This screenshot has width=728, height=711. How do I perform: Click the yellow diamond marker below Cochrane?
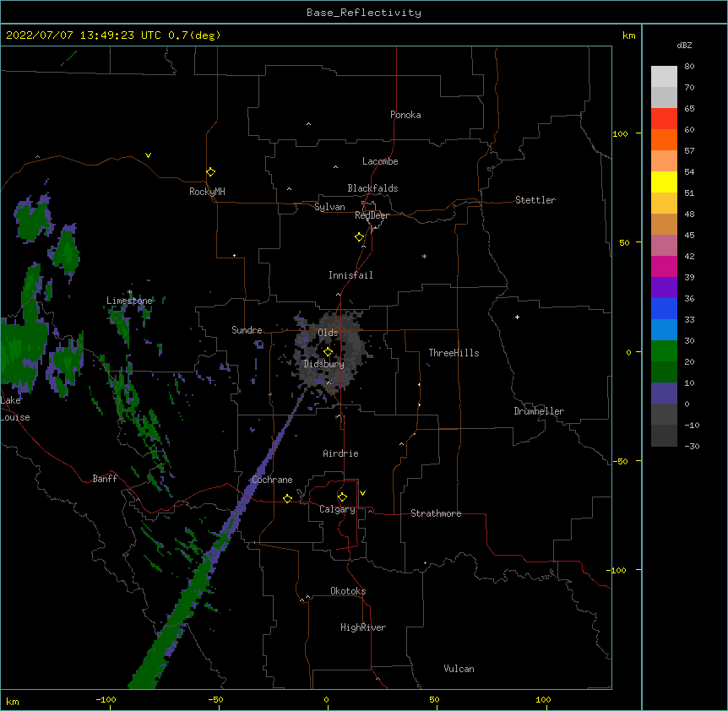click(287, 498)
